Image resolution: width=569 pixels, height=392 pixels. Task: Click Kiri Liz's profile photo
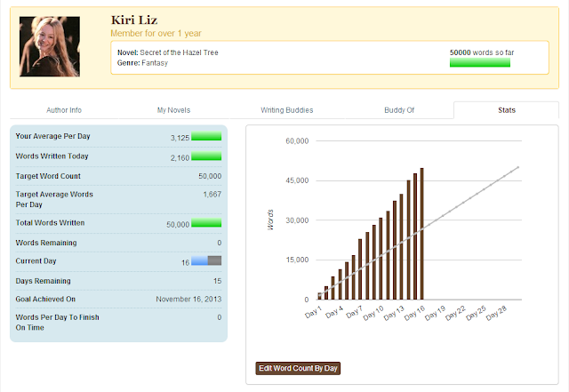[x=50, y=46]
